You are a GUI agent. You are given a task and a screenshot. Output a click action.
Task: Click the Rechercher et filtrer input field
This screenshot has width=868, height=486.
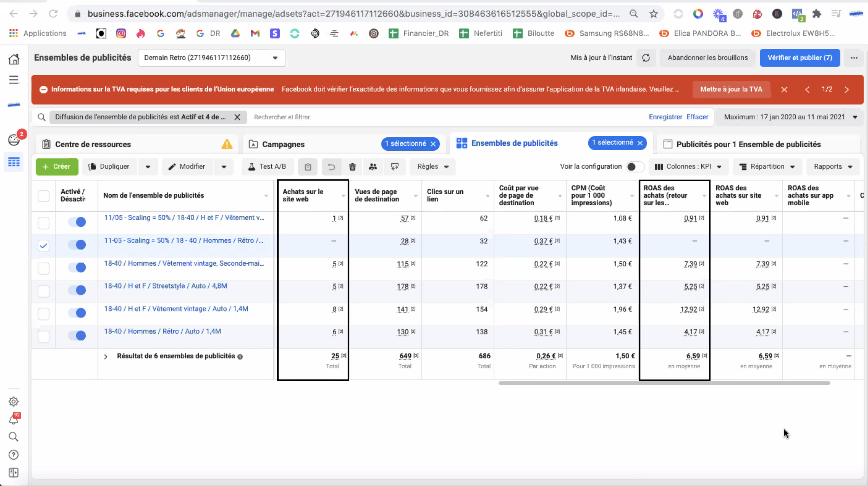click(x=448, y=117)
